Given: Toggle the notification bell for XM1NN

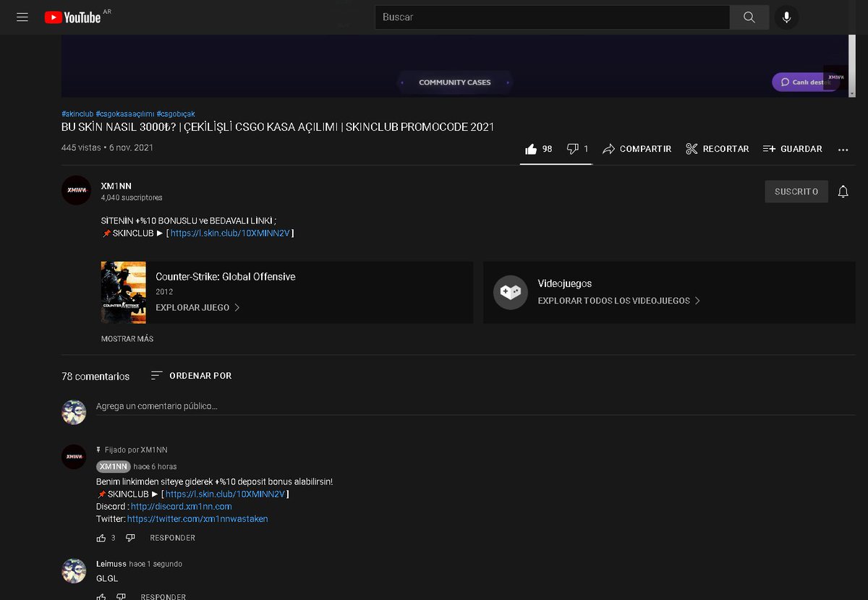Looking at the screenshot, I should [843, 192].
